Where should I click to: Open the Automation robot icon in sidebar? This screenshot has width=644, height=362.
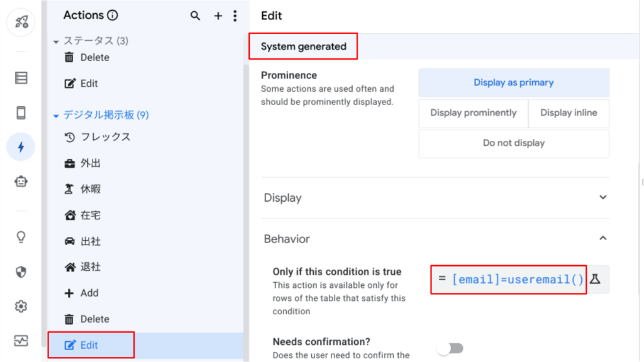tap(21, 182)
